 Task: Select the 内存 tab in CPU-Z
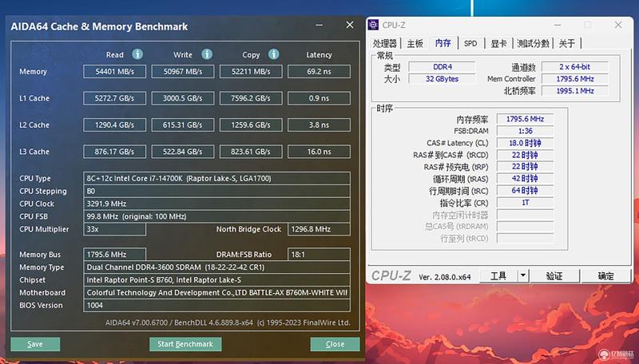click(443, 43)
